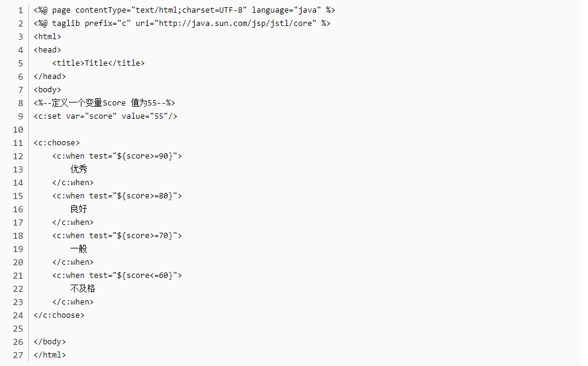Click the c:when with score>=70
The width and height of the screenshot is (588, 366).
point(117,236)
